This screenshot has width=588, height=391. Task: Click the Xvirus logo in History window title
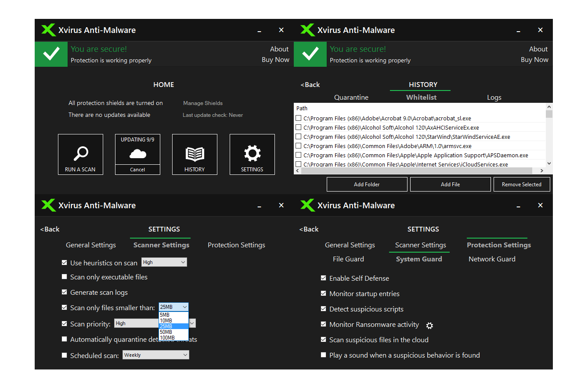307,30
